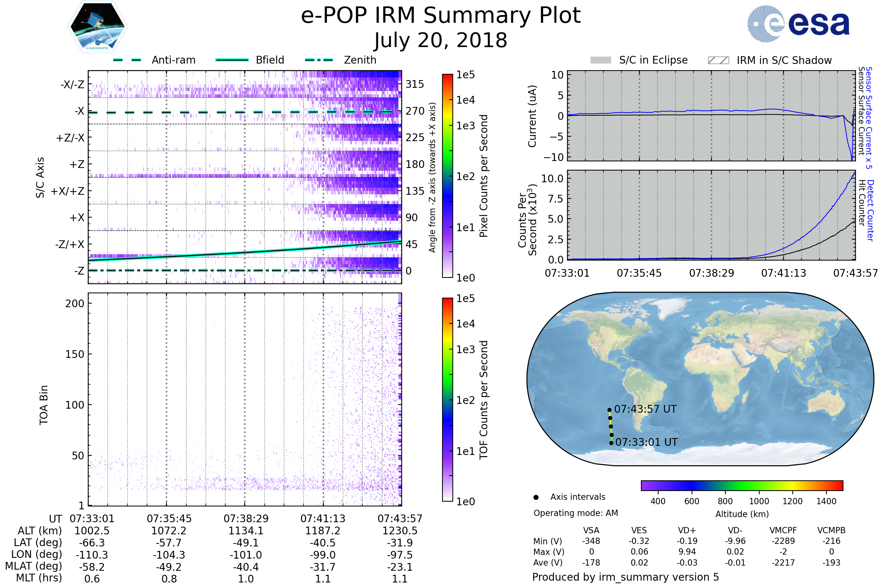Click the VMCPF column header in voltage table
The height and width of the screenshot is (588, 882).
(x=783, y=530)
